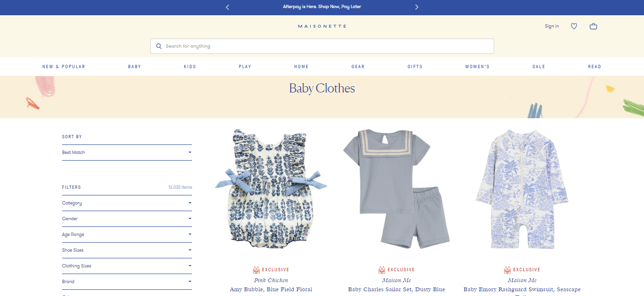Open the Sale menu
Viewport: 644px width, 296px height.
pyautogui.click(x=538, y=67)
